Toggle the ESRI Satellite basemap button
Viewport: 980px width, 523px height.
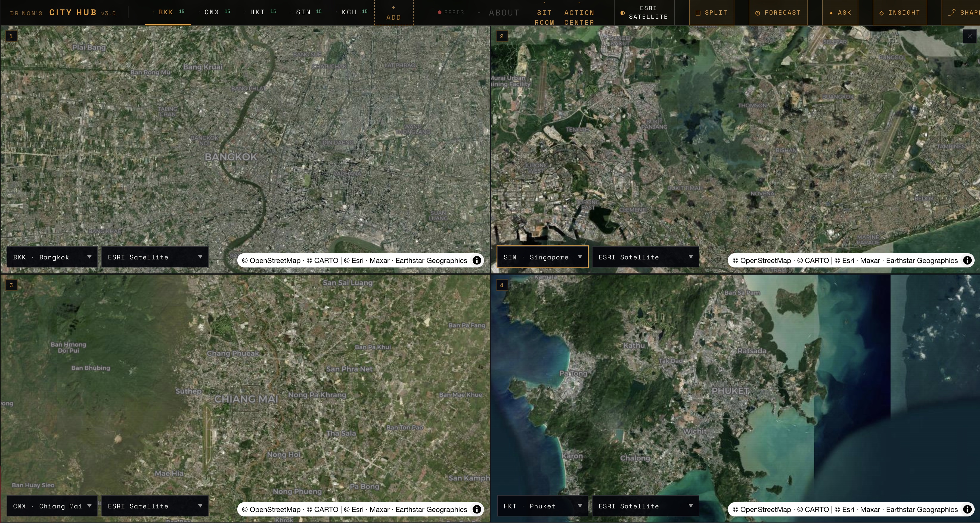coord(644,13)
